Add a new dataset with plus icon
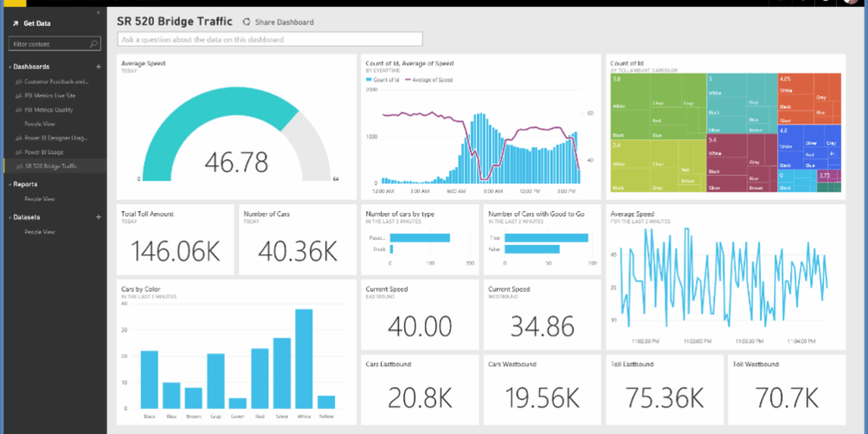 pos(98,217)
